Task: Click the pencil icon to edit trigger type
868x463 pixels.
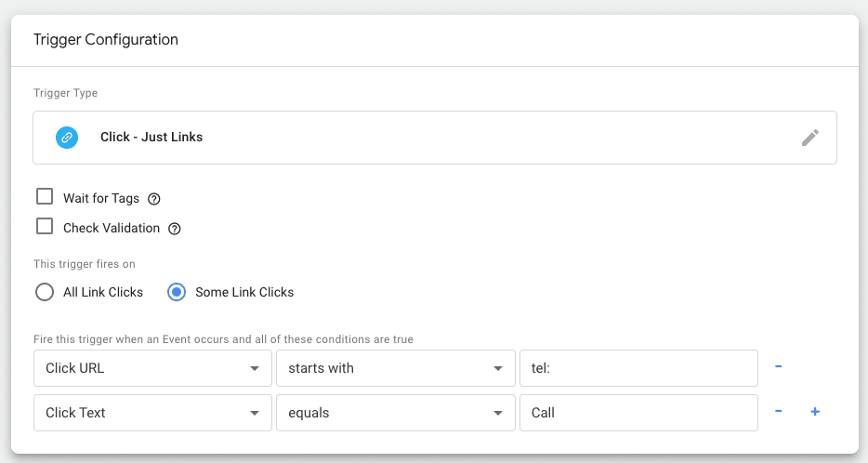Action: 810,138
